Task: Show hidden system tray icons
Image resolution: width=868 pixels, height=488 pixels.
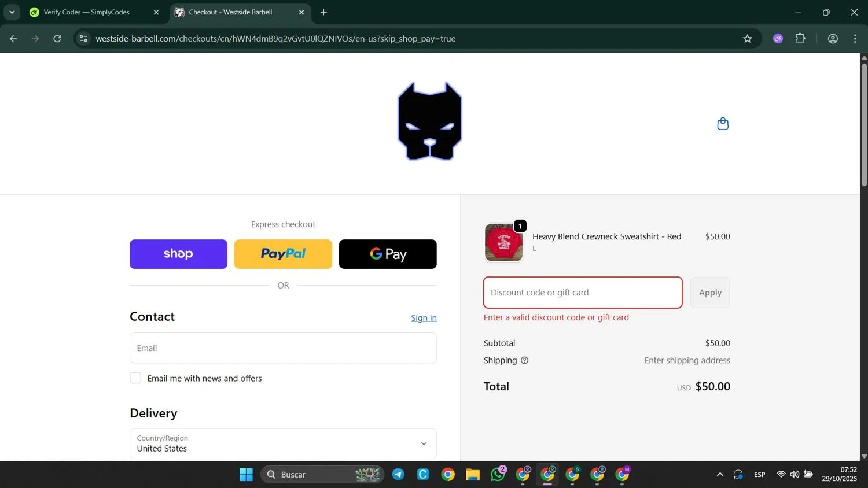Action: (x=720, y=475)
